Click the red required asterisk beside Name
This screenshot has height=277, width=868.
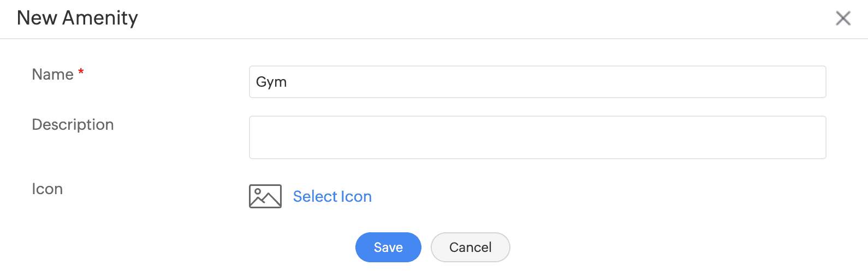click(x=81, y=72)
